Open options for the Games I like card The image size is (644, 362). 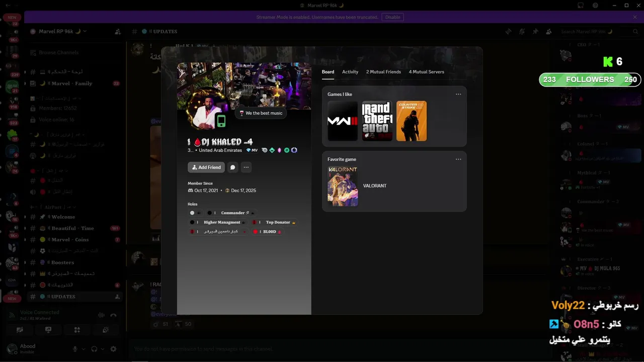coord(458,94)
